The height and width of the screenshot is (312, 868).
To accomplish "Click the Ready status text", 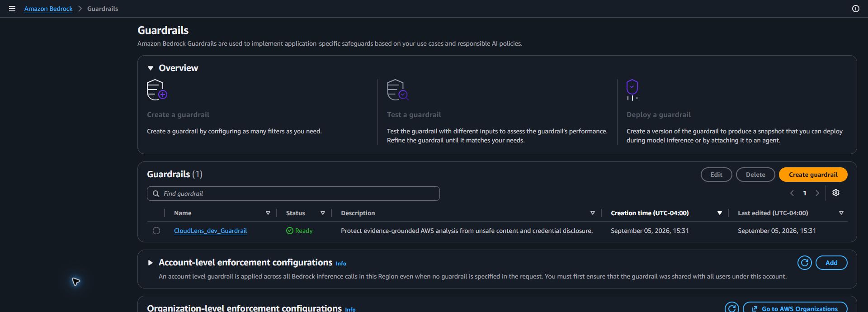I will point(304,231).
